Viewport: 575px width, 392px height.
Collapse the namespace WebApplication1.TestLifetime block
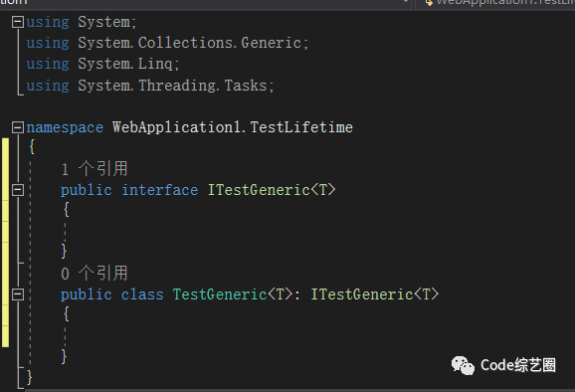point(18,127)
